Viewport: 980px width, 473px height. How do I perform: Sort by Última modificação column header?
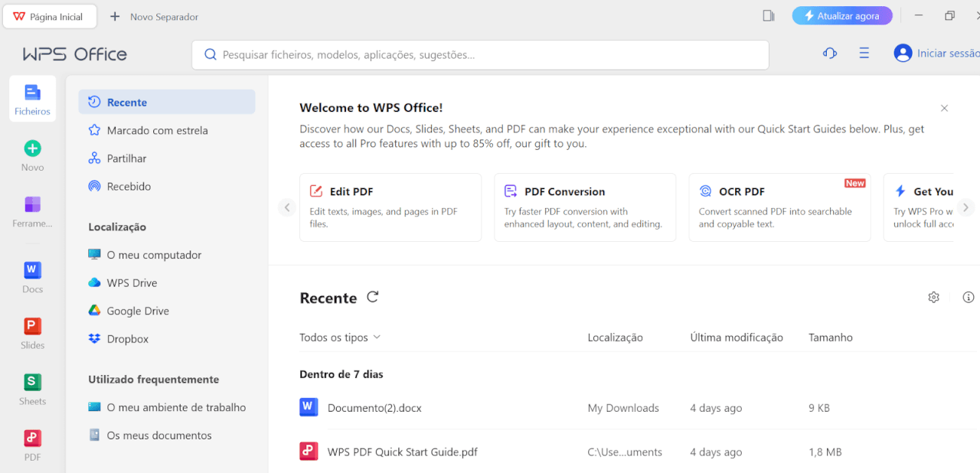(737, 338)
